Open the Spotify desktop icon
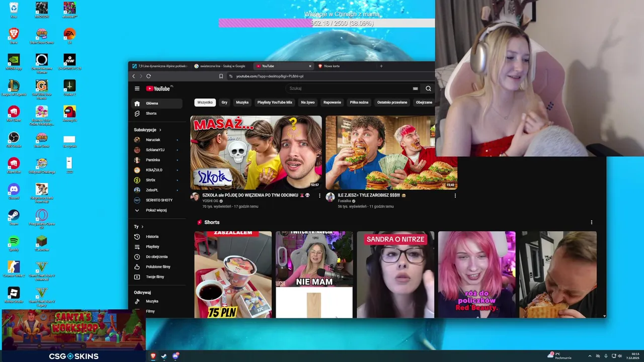Viewport: 644px width, 362px height. click(14, 244)
